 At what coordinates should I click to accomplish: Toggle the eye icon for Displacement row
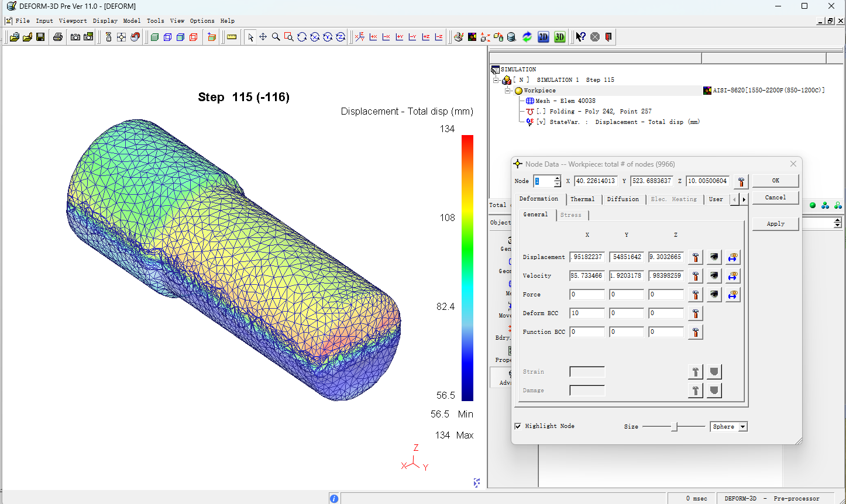(x=714, y=257)
